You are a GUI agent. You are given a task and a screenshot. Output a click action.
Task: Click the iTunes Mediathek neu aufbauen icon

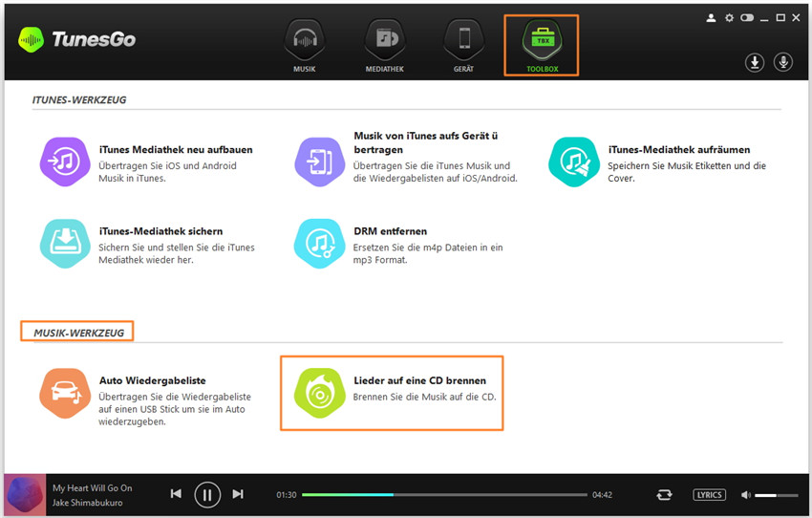[x=65, y=162]
